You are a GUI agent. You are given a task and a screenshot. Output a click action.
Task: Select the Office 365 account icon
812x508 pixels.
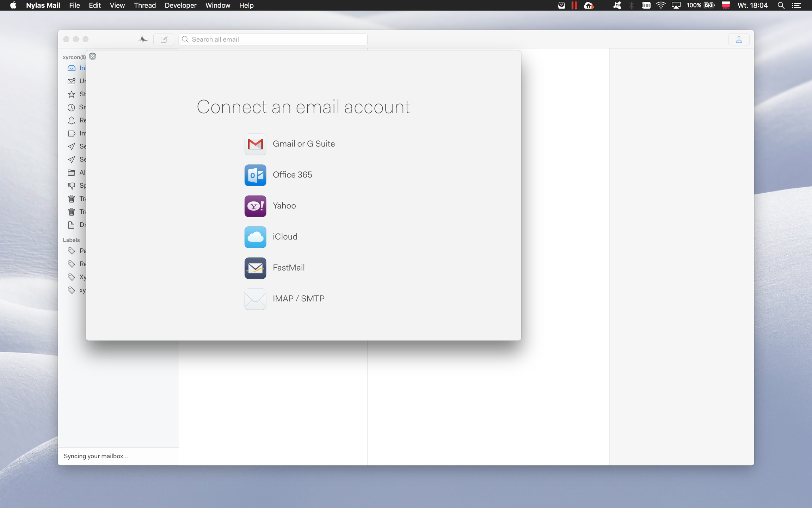[255, 175]
